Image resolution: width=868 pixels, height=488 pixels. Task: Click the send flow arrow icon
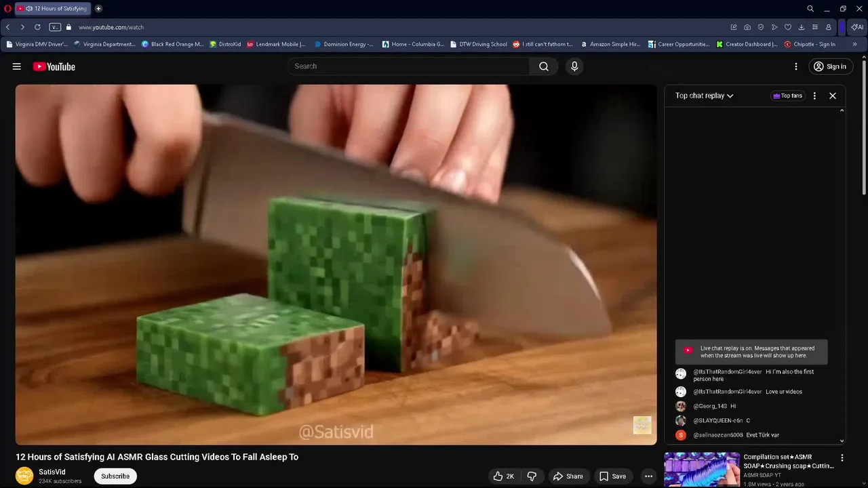pos(774,27)
